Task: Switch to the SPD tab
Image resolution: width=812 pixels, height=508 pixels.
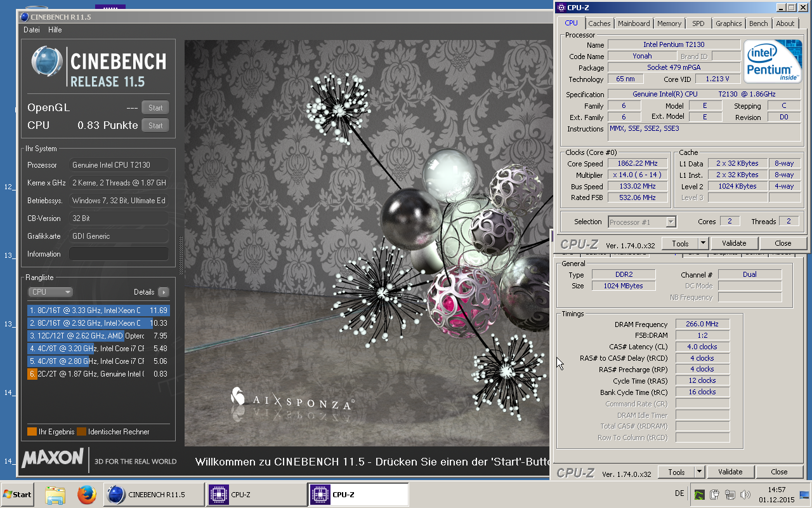Action: (x=698, y=23)
